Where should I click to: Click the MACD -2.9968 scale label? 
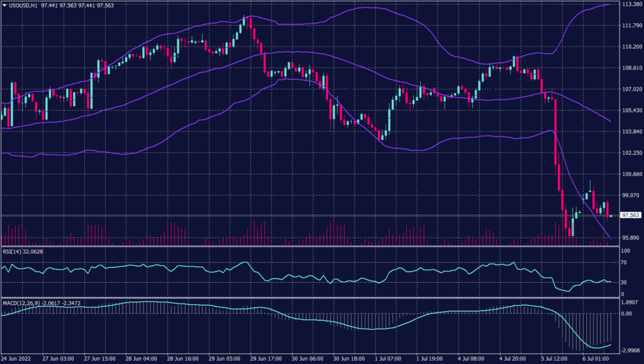pos(630,350)
